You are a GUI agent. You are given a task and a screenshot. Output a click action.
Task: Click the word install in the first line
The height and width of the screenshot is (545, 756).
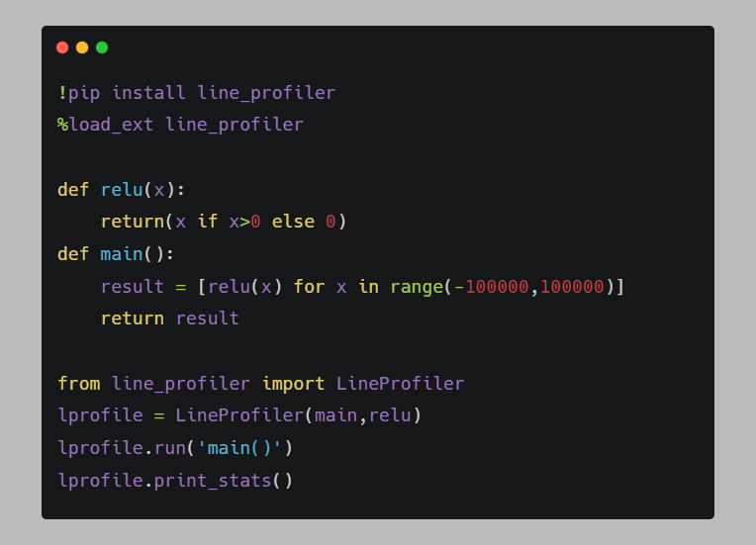[148, 93]
